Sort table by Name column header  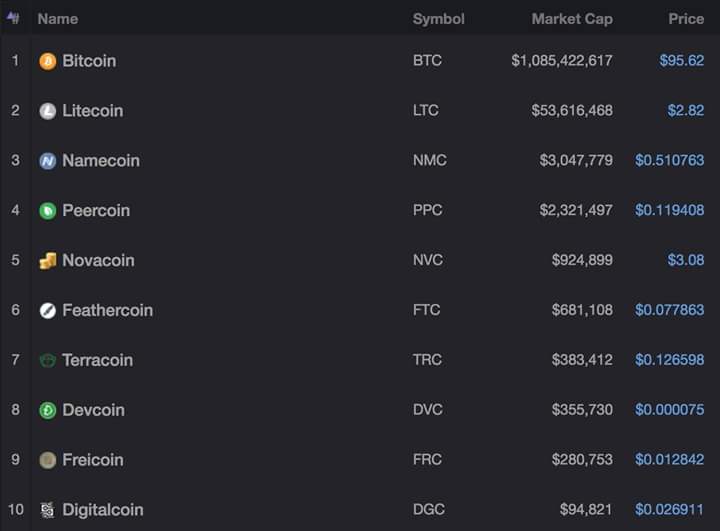tap(57, 19)
